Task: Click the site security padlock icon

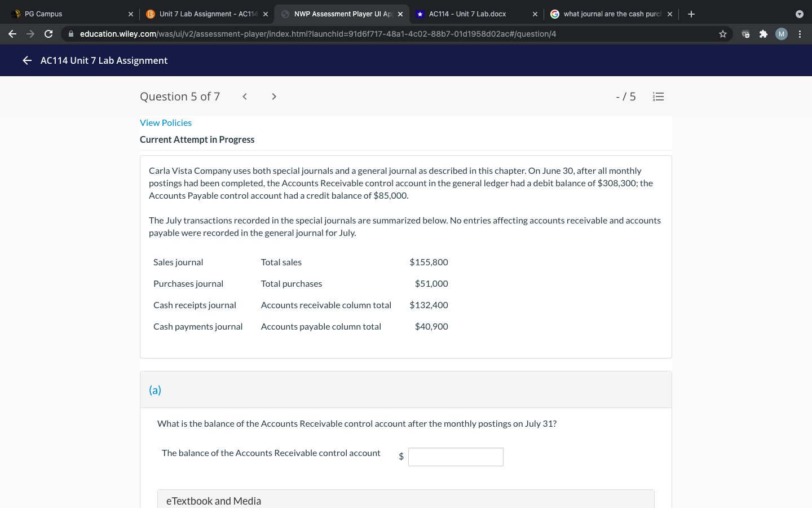Action: [x=71, y=34]
